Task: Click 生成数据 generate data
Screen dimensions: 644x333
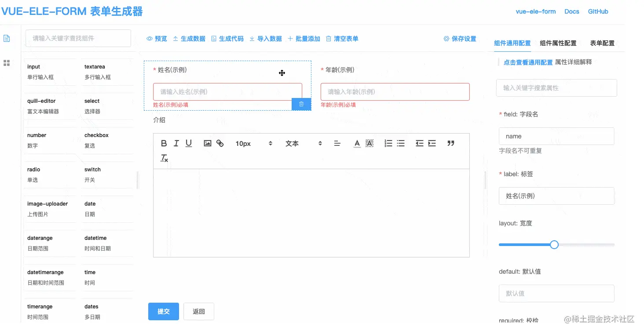Action: tap(189, 39)
